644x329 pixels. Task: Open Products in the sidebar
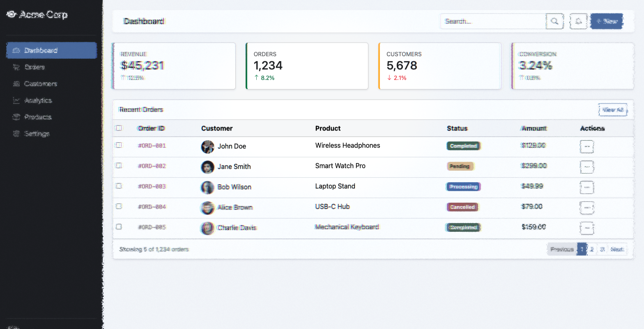[x=52, y=117]
